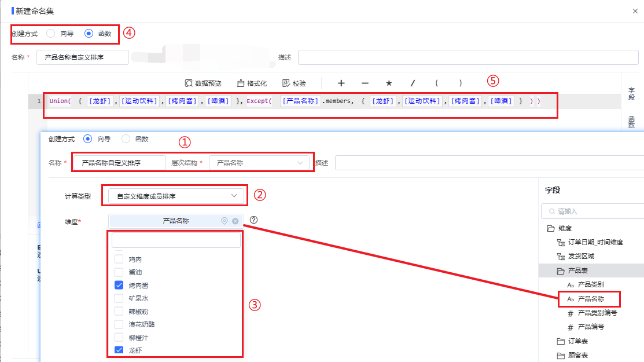Check the 酱油 checkbox

coord(119,272)
